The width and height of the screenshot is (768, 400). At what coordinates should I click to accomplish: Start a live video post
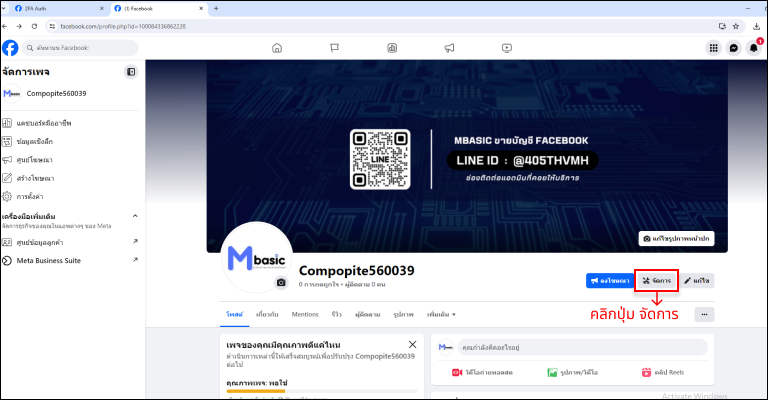(x=482, y=373)
